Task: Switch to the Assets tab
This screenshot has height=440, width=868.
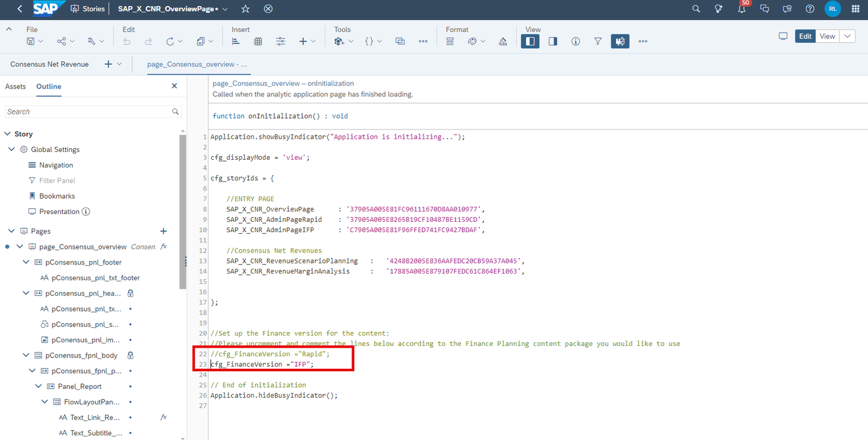Action: pyautogui.click(x=16, y=86)
